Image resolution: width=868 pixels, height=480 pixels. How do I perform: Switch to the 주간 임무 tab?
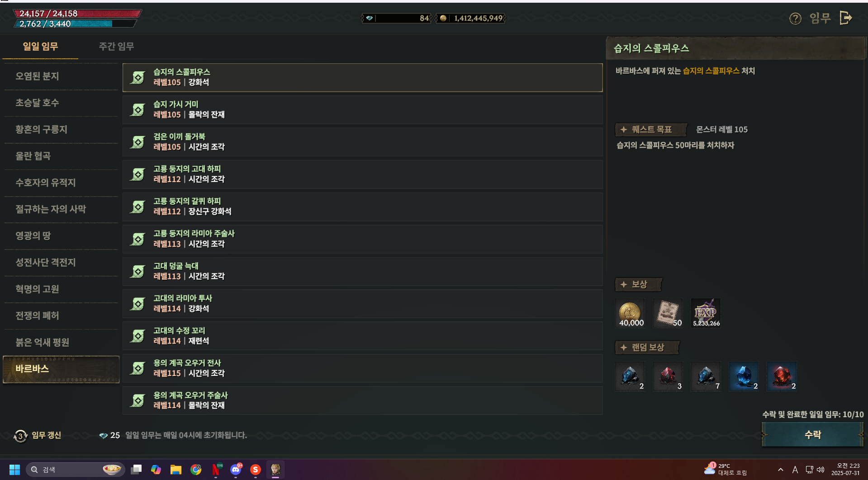click(x=116, y=46)
